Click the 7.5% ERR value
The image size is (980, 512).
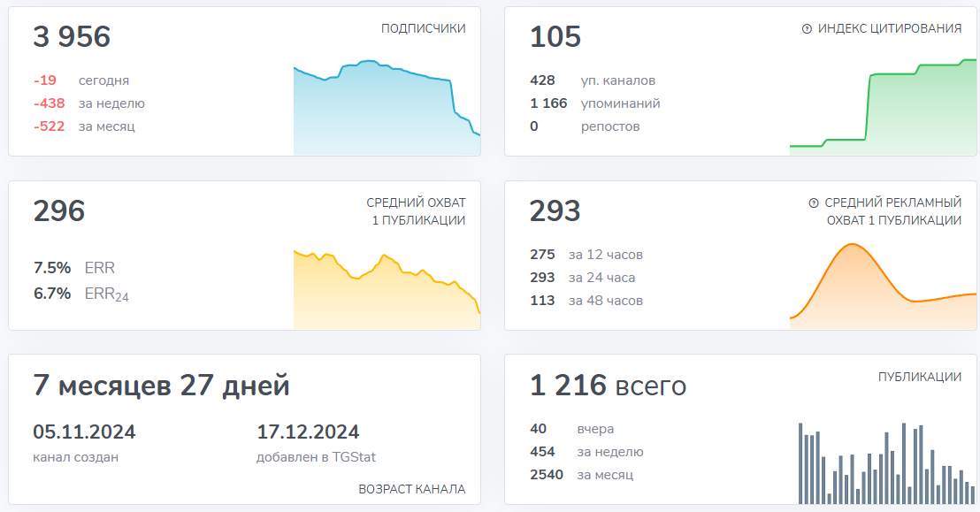coord(52,268)
